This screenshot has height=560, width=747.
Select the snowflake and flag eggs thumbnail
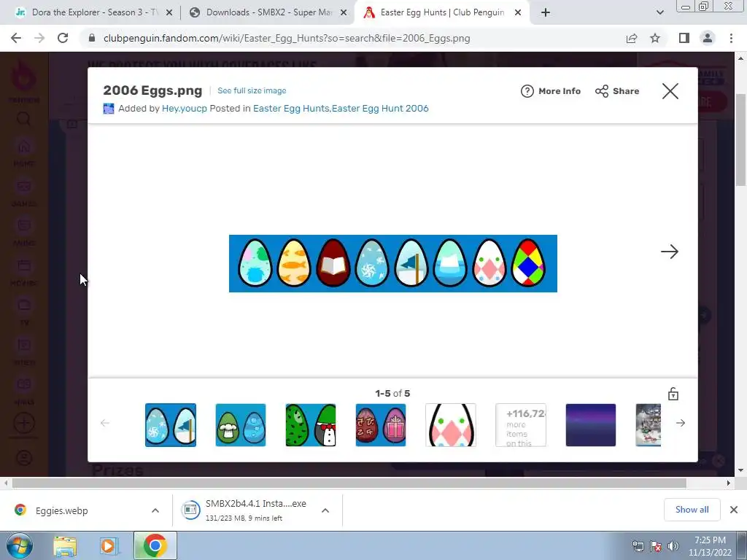click(x=171, y=425)
